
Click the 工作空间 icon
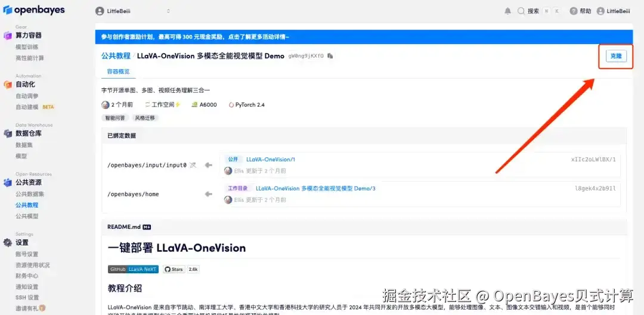point(148,105)
